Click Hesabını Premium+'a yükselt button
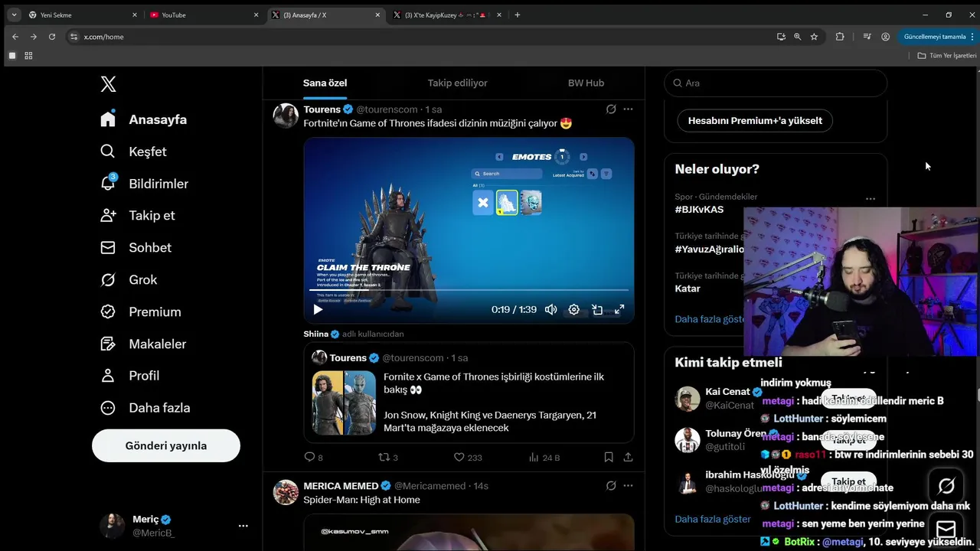Viewport: 980px width, 551px height. 755,120
